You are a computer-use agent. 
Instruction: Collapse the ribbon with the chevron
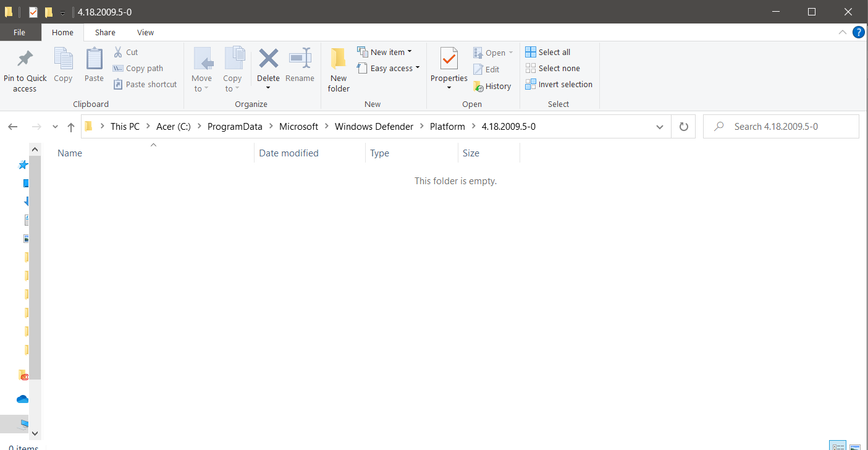pos(842,32)
